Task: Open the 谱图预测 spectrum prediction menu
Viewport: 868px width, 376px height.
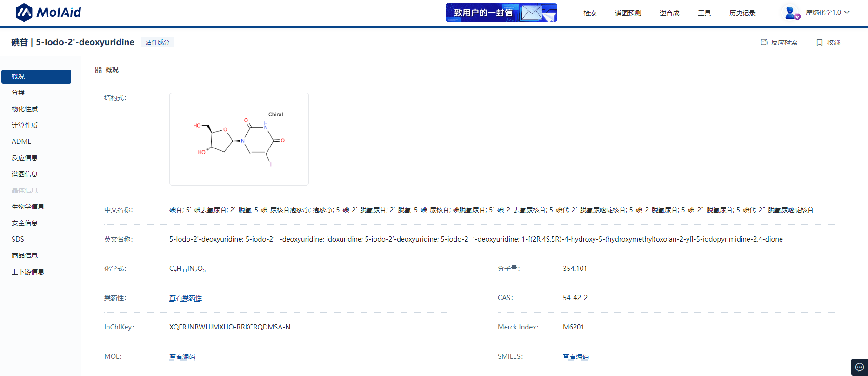Action: [x=628, y=13]
